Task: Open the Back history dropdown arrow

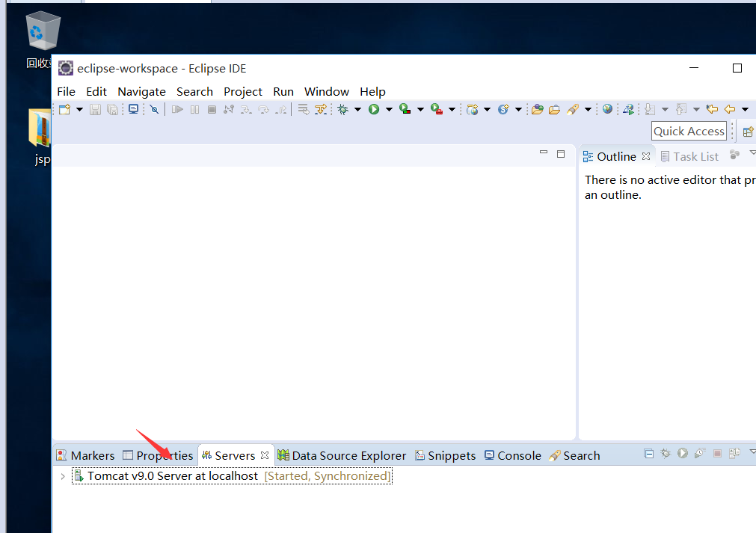Action: click(746, 109)
